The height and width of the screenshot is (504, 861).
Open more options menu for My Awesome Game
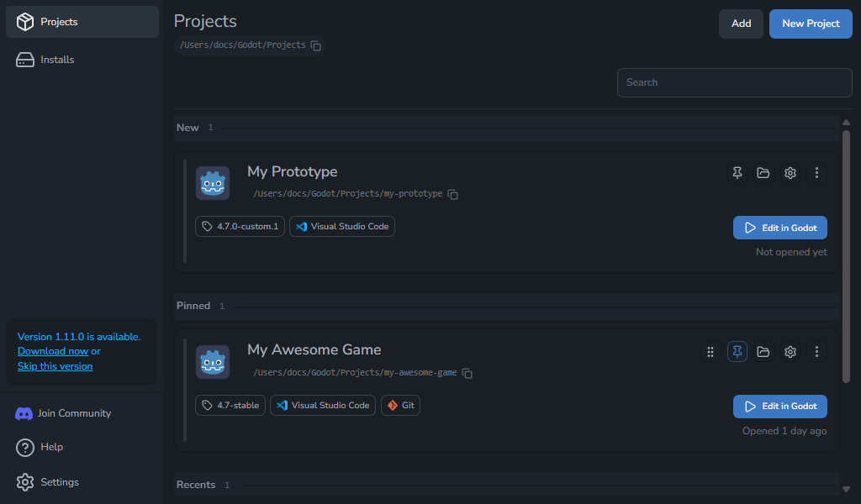[x=816, y=351]
